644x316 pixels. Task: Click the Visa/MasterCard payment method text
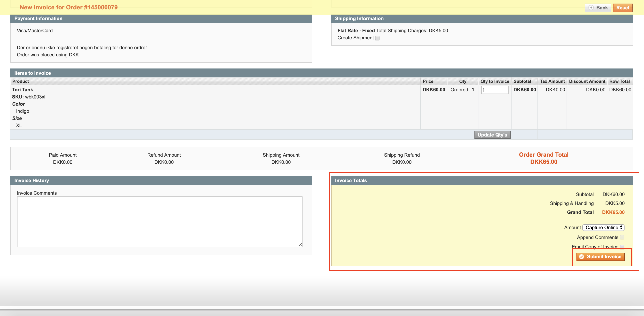click(34, 30)
